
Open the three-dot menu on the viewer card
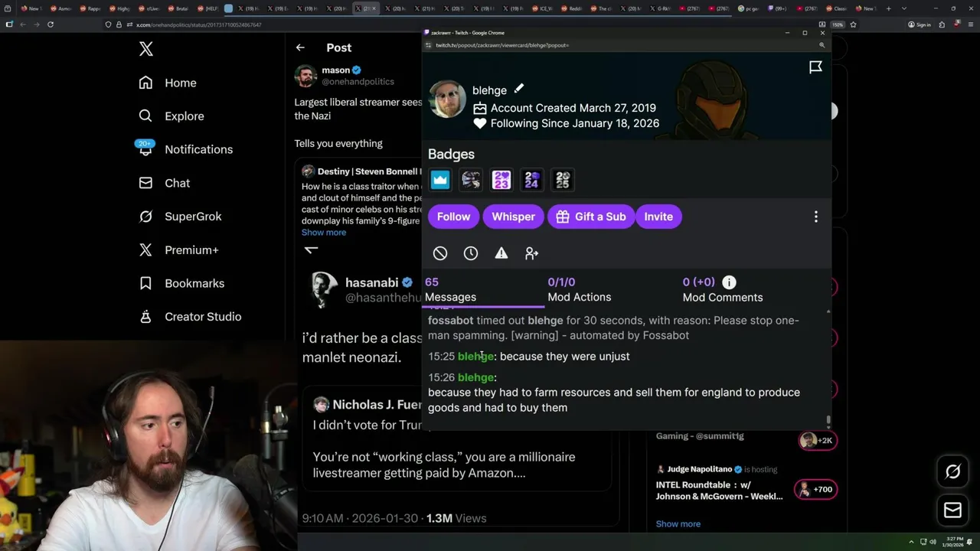click(816, 217)
